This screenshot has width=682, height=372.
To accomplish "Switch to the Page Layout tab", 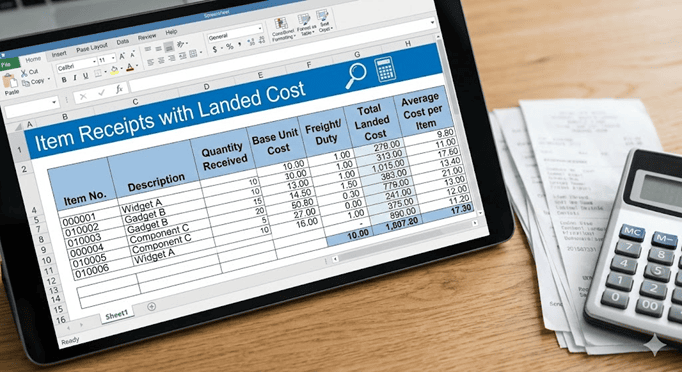I will point(92,48).
